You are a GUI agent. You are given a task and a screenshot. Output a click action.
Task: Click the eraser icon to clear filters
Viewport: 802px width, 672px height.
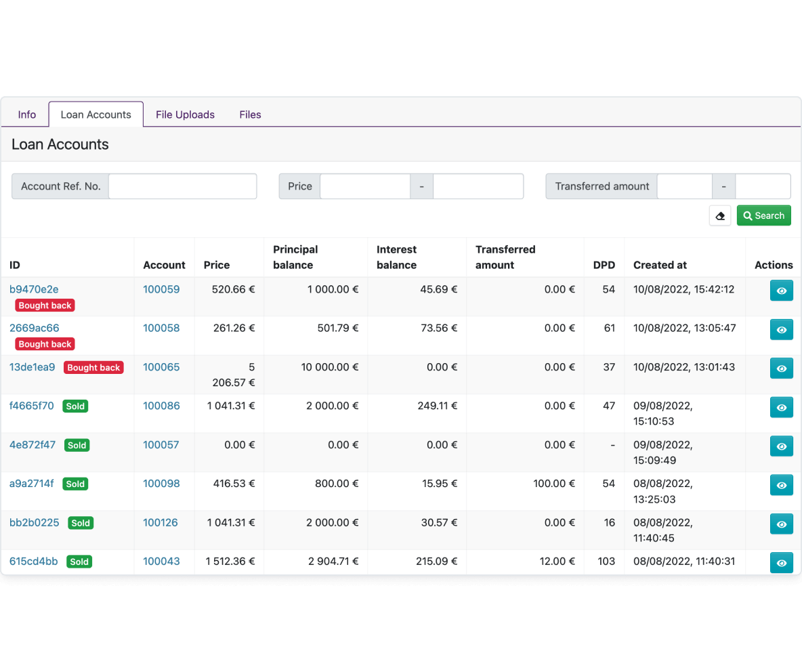(719, 216)
